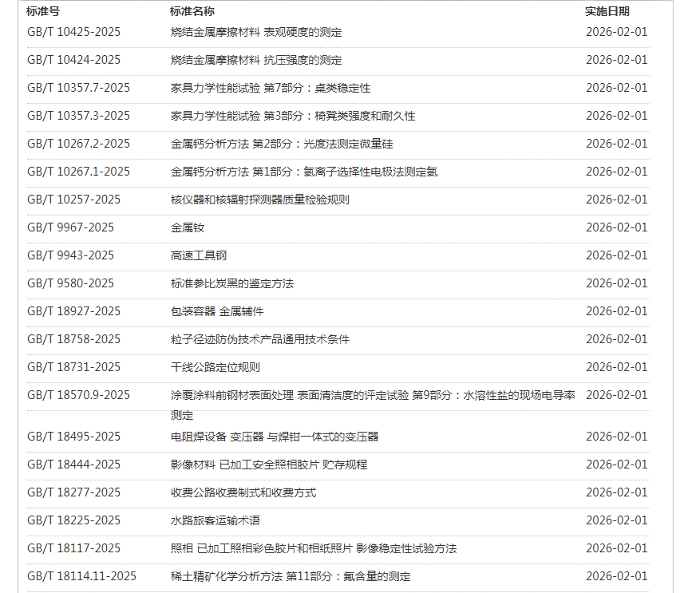Click 粒子径迹防伪技术产品通用技术条件 title

point(259,339)
